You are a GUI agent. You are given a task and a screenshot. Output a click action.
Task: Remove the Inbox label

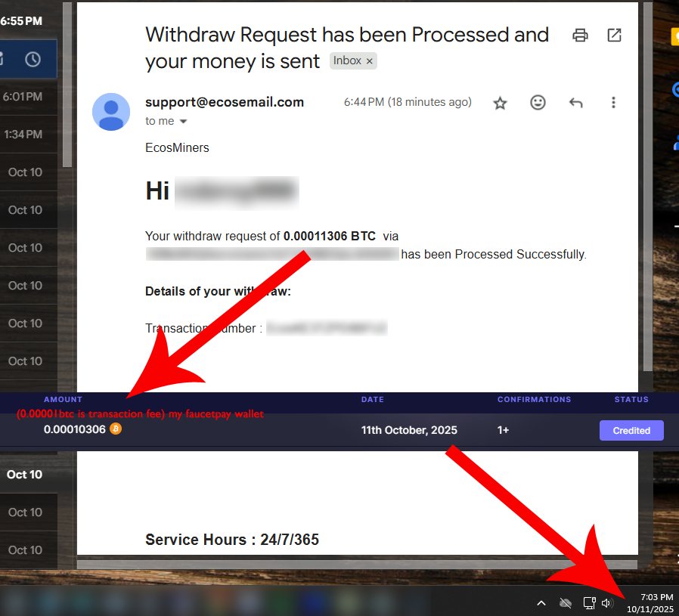pos(370,61)
